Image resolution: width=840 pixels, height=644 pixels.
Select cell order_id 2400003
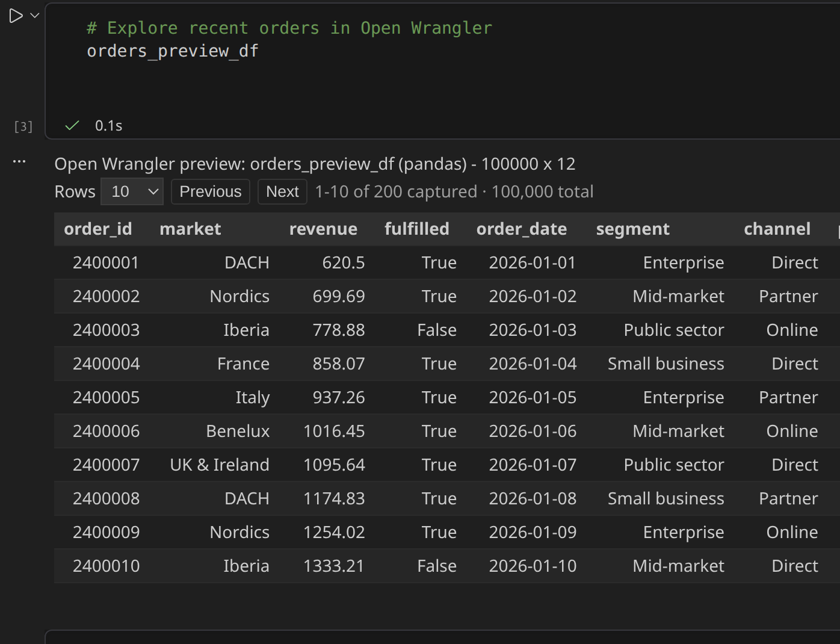pos(106,330)
